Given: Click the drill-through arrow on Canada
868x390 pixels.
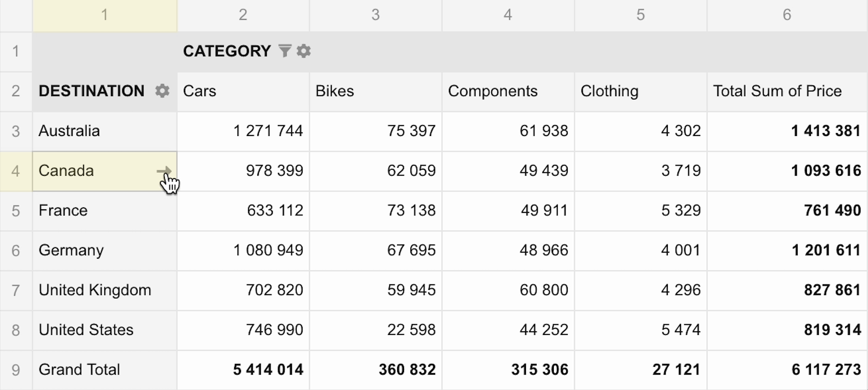Looking at the screenshot, I should click(163, 171).
